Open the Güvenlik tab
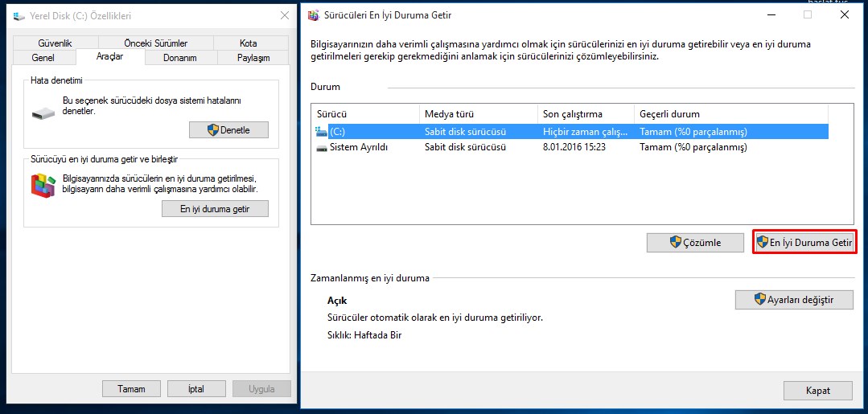 (55, 43)
